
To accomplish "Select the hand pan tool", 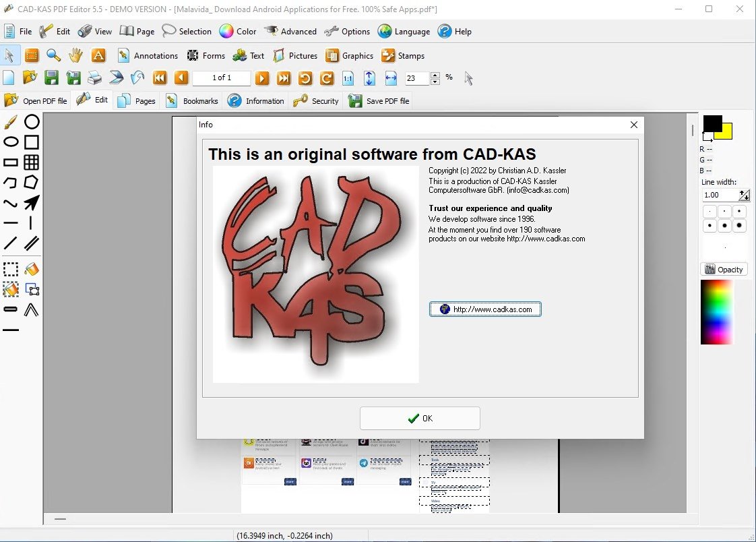I will [75, 55].
